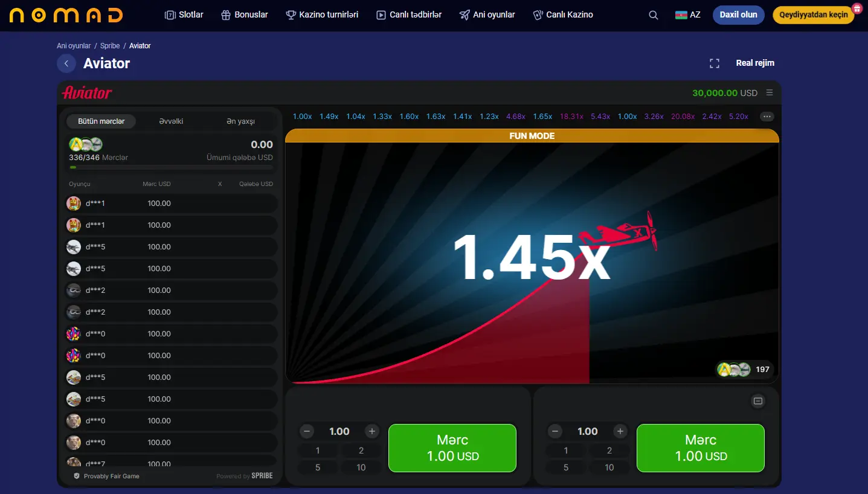Viewport: 868px width, 494px height.
Task: Navigate to Canlı Kazino
Action: click(563, 15)
